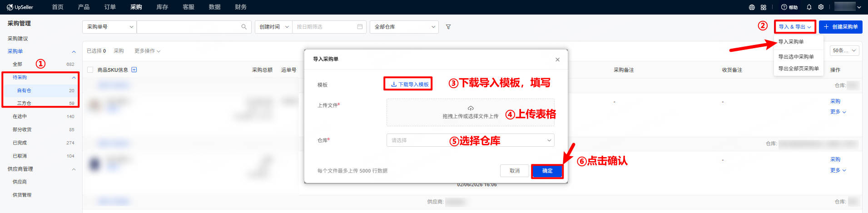Open the 采购 menu
The height and width of the screenshot is (213, 868).
136,7
